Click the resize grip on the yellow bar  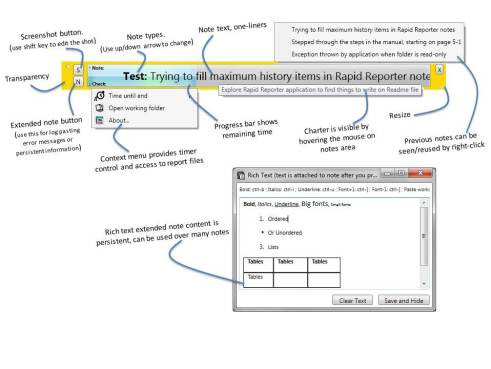443,87
